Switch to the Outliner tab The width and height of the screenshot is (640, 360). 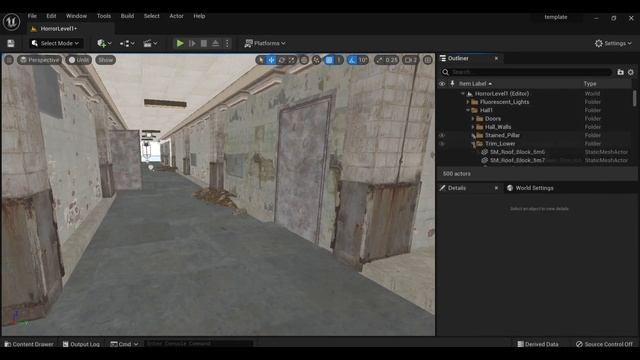pyautogui.click(x=458, y=58)
